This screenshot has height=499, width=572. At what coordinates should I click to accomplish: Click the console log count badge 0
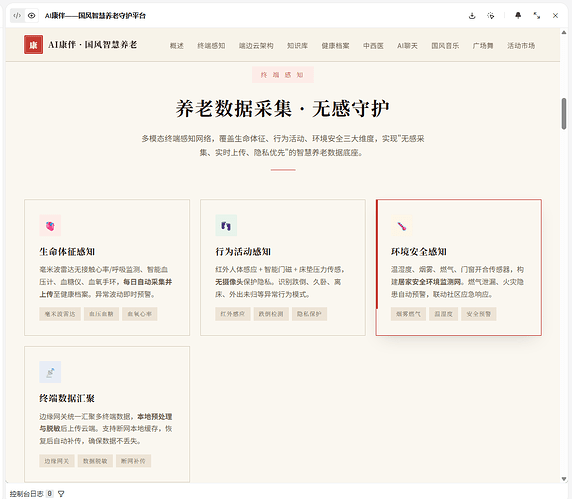click(50, 494)
